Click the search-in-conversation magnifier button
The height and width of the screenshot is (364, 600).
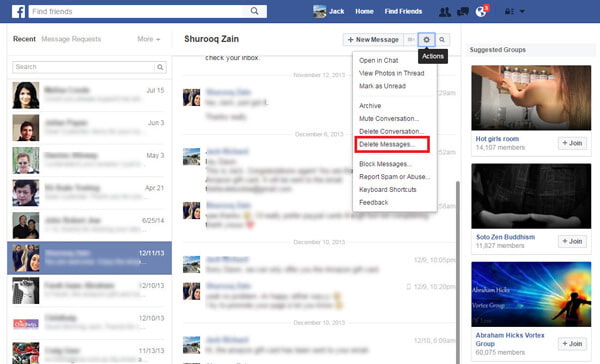tap(442, 39)
